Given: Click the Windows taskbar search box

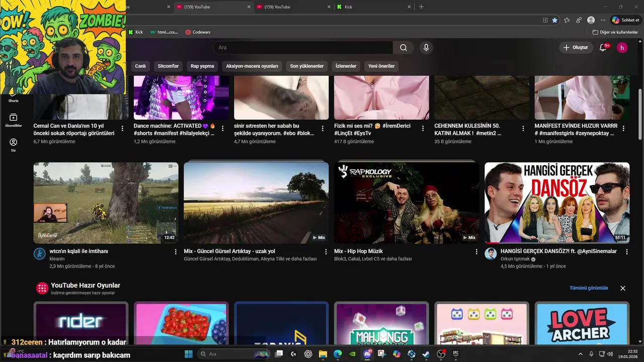Looking at the screenshot, I should click(234, 354).
